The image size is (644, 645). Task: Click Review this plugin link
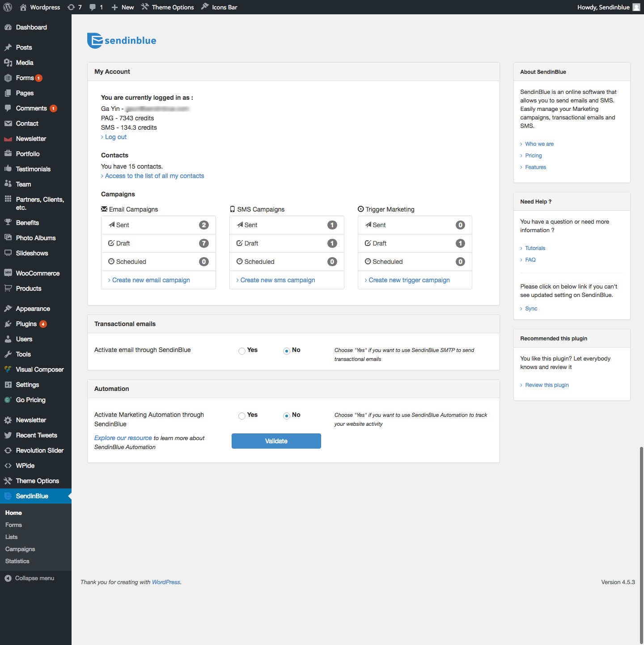[547, 385]
